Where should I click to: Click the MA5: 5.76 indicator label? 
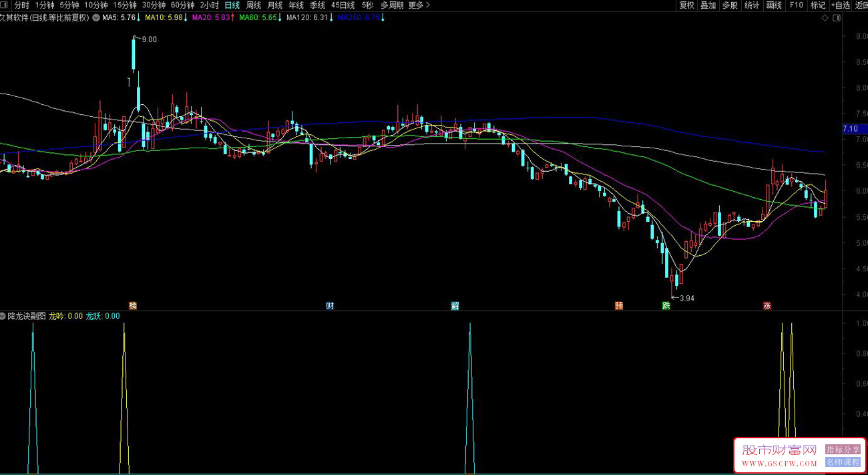[x=122, y=18]
